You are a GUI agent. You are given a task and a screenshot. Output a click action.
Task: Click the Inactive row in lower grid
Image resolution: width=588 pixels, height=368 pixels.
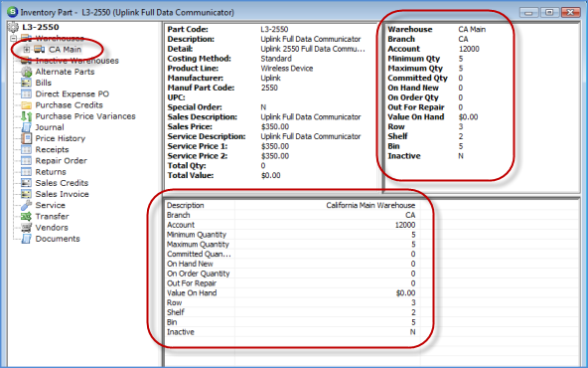(x=291, y=332)
